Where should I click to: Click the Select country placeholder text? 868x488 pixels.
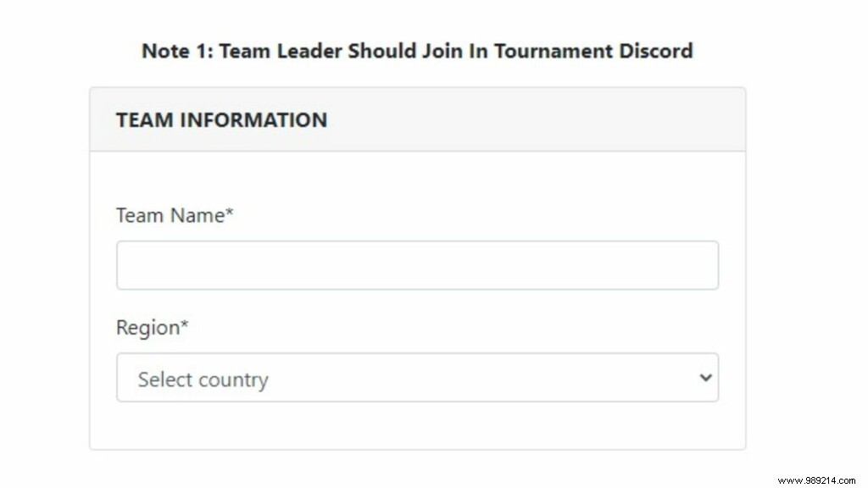coord(202,380)
